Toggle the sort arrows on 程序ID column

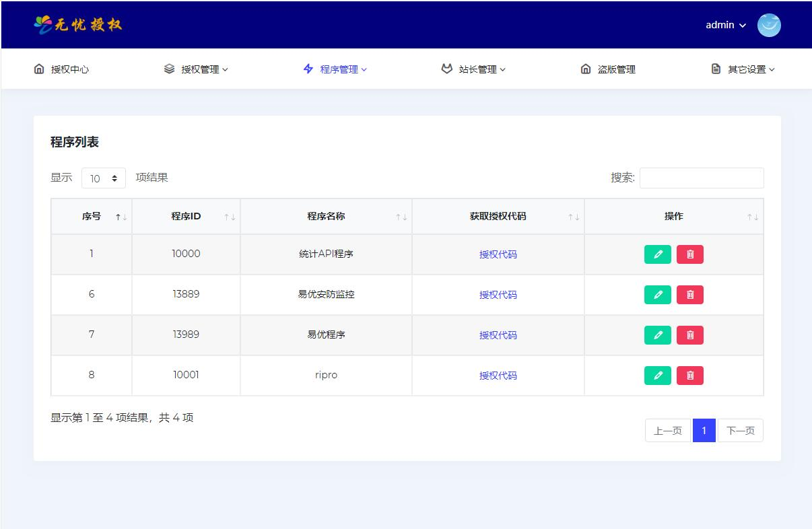(231, 216)
